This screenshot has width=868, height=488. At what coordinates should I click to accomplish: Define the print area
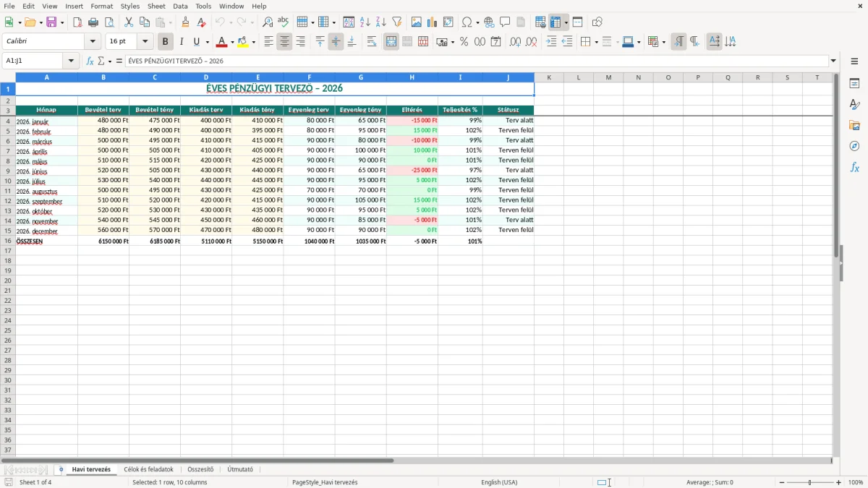540,22
